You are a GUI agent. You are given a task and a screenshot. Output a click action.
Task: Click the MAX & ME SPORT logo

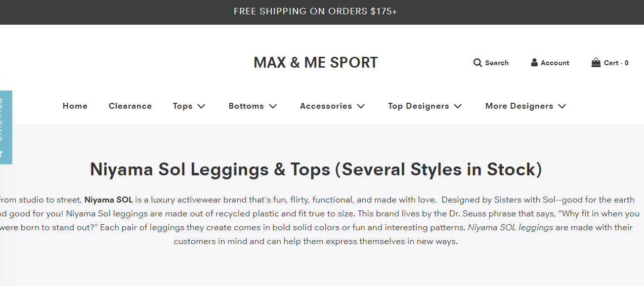[315, 63]
